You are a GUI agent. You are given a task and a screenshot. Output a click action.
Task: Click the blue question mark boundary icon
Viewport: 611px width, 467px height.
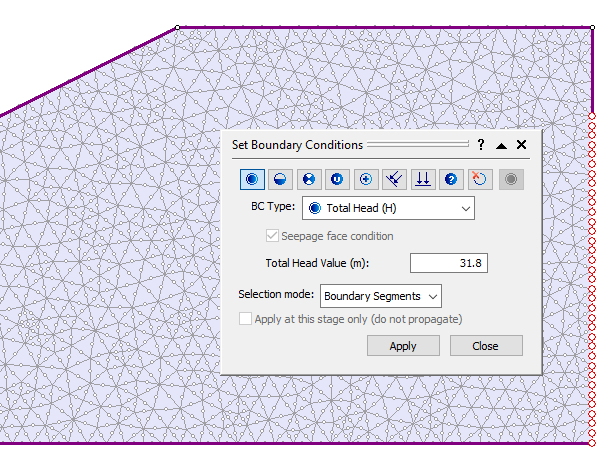(x=451, y=179)
